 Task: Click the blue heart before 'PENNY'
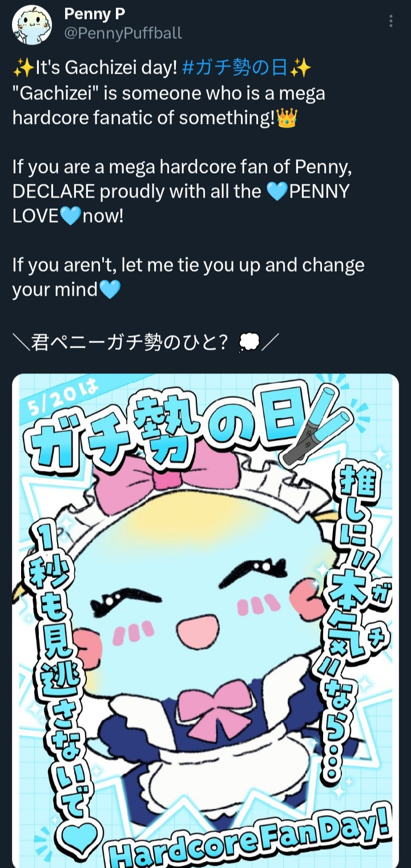pyautogui.click(x=277, y=192)
